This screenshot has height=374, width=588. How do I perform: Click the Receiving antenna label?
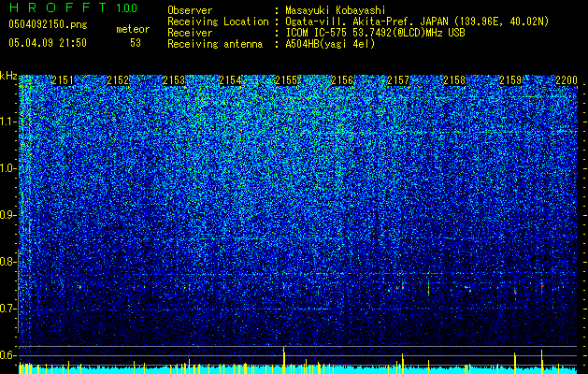click(x=215, y=44)
